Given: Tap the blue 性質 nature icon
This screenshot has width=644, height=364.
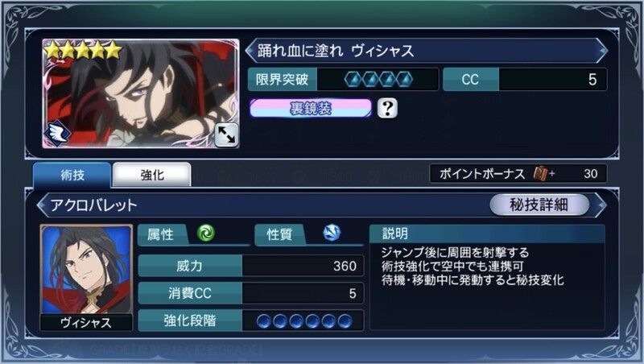Looking at the screenshot, I should (332, 233).
